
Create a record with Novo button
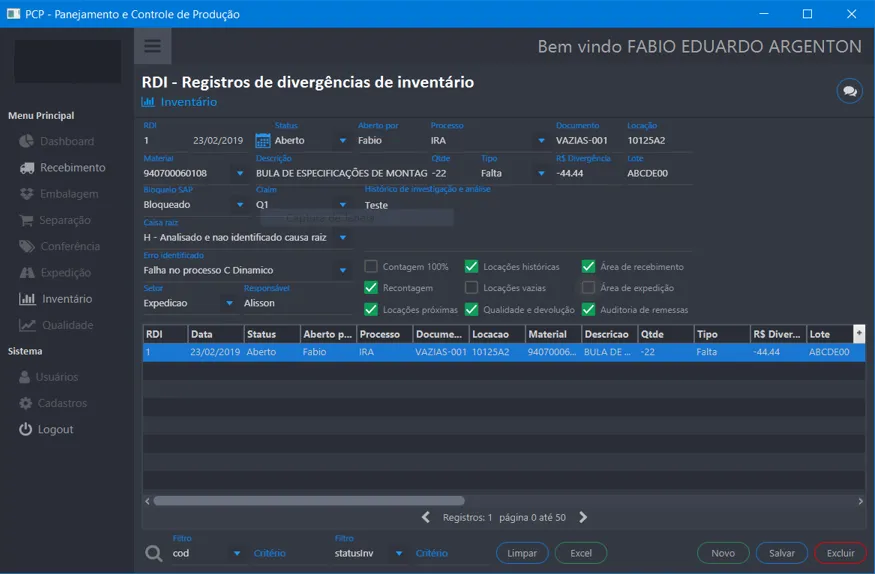point(723,553)
